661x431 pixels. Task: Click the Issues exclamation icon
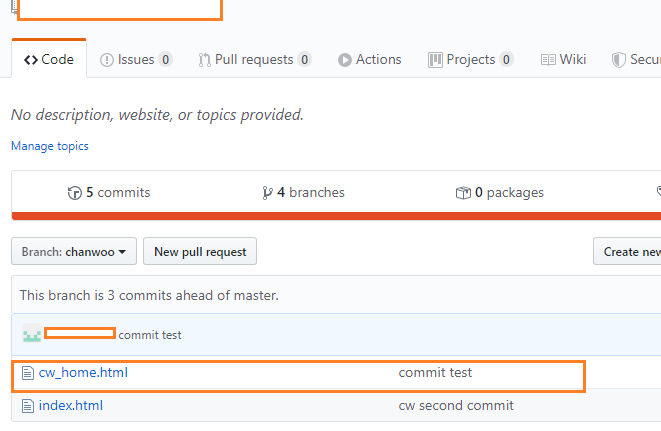(x=107, y=60)
